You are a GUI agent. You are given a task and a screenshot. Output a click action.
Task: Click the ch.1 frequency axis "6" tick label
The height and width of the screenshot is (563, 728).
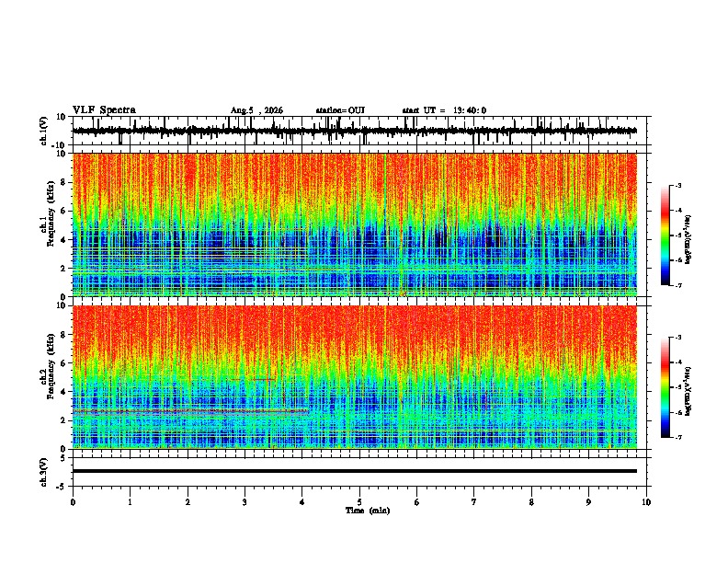pos(64,211)
